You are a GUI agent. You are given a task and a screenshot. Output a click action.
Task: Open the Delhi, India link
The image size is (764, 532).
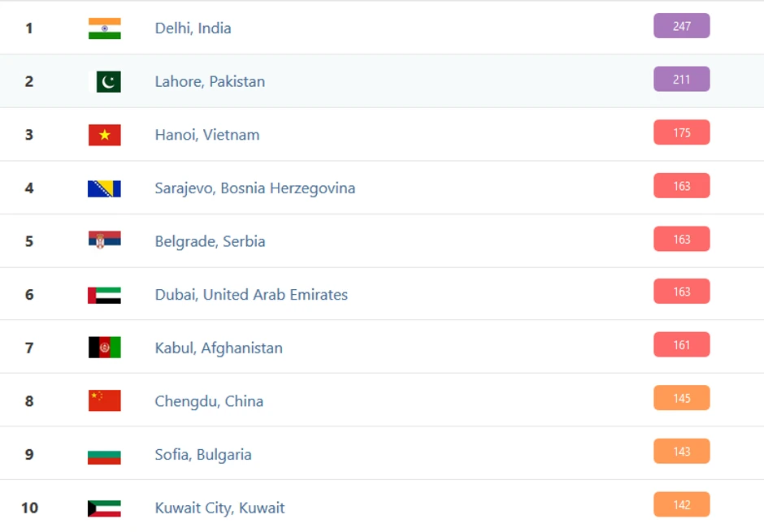coord(193,28)
